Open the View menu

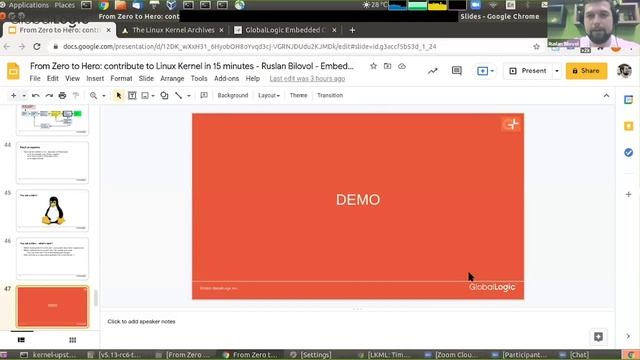(x=72, y=78)
